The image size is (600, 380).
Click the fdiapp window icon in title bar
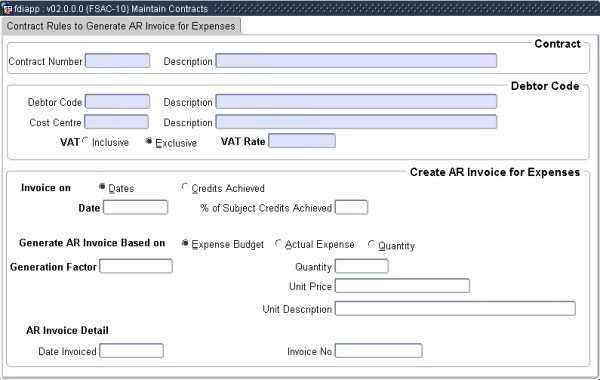(7, 8)
